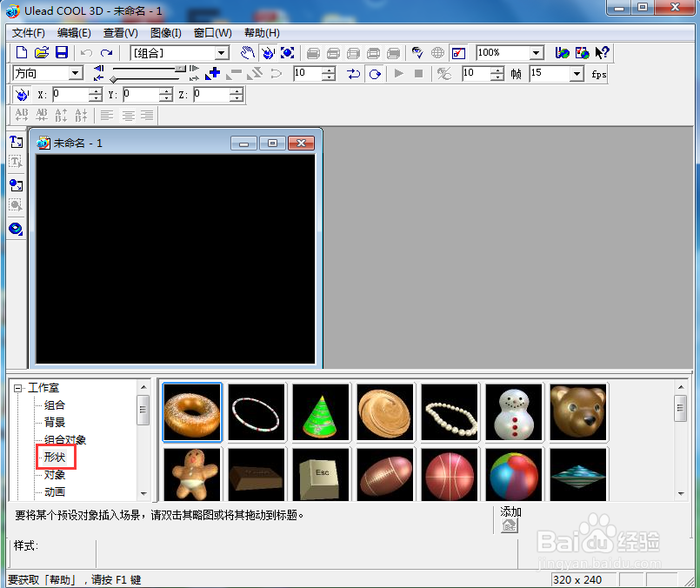The height and width of the screenshot is (588, 700).
Task: Open the 组合 object list dropdown
Action: coord(221,53)
